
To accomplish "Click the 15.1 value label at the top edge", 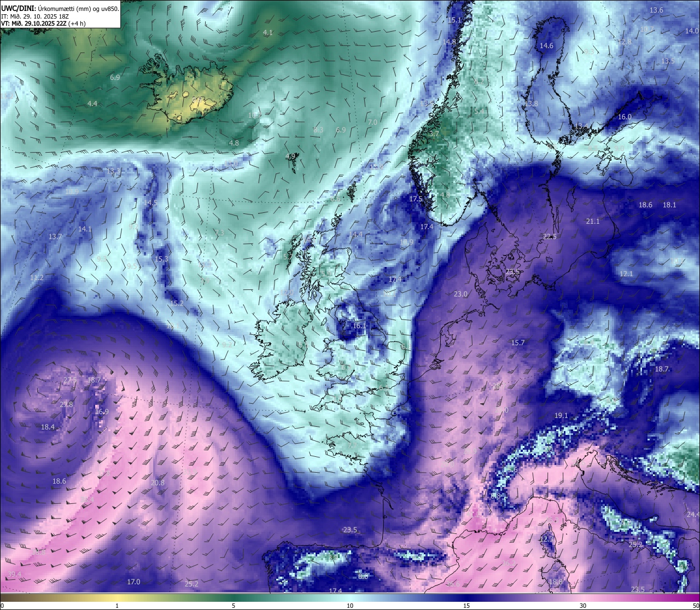I will [x=455, y=20].
